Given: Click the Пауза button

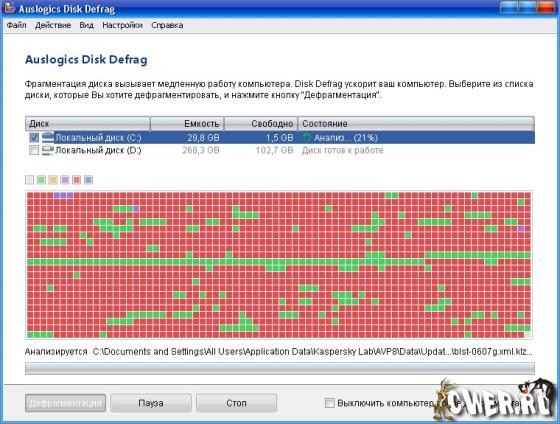Looking at the screenshot, I should pyautogui.click(x=151, y=403).
